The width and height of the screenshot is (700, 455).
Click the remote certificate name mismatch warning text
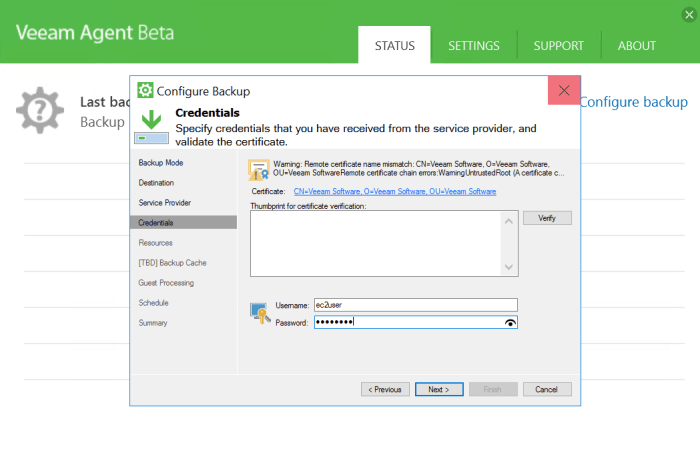(x=419, y=169)
